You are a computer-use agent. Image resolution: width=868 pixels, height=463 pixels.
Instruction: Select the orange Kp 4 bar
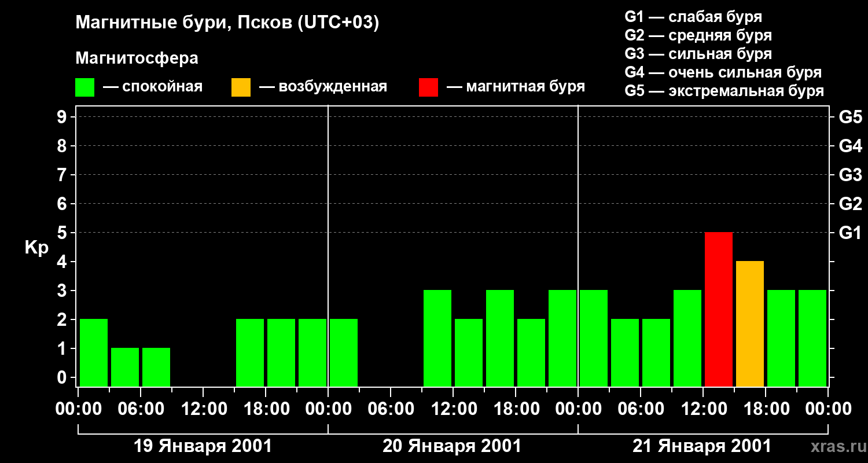click(x=750, y=324)
